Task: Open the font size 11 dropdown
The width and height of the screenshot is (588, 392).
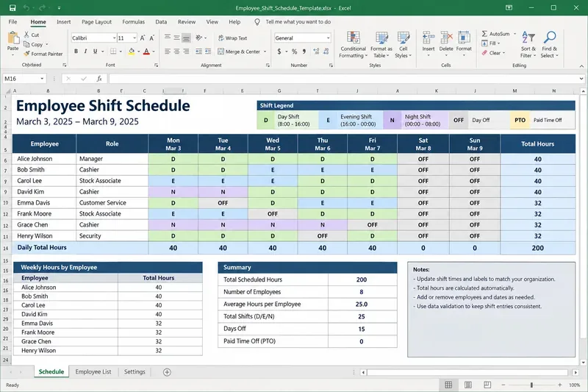Action: point(135,38)
